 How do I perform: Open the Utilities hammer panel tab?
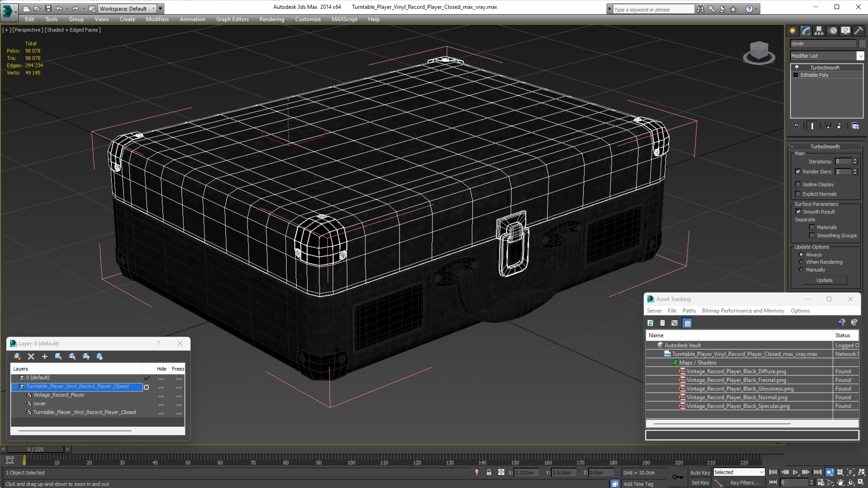(859, 31)
